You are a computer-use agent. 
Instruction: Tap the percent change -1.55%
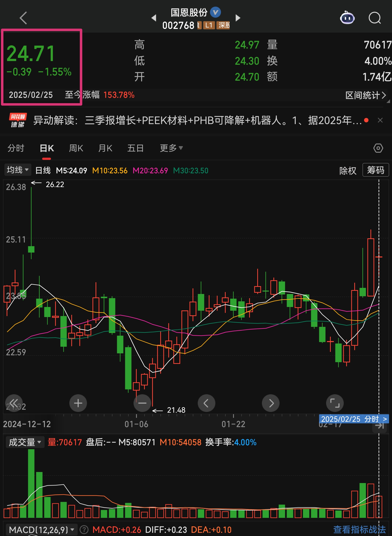(55, 72)
